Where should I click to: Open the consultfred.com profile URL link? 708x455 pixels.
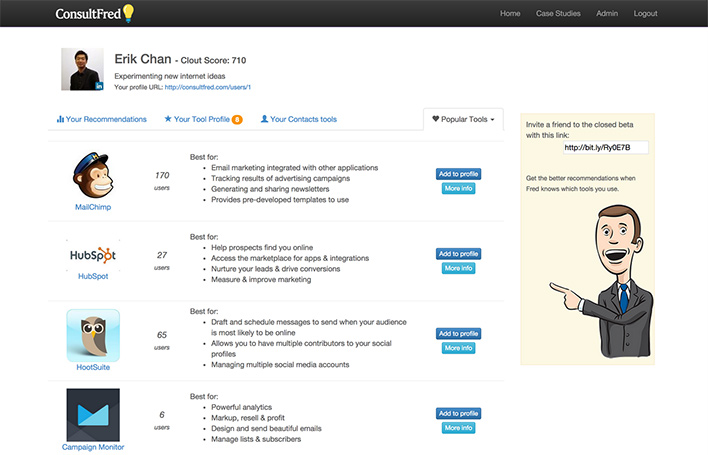214,87
